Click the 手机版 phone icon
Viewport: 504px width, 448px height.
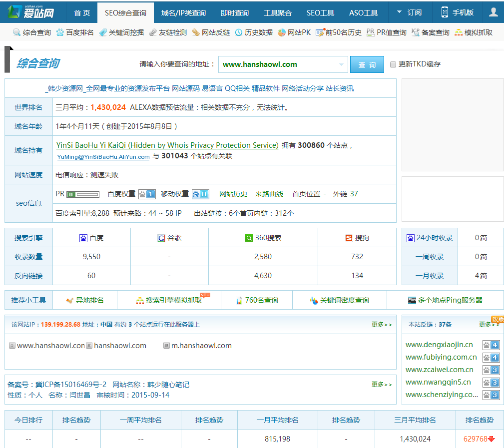pyautogui.click(x=445, y=12)
